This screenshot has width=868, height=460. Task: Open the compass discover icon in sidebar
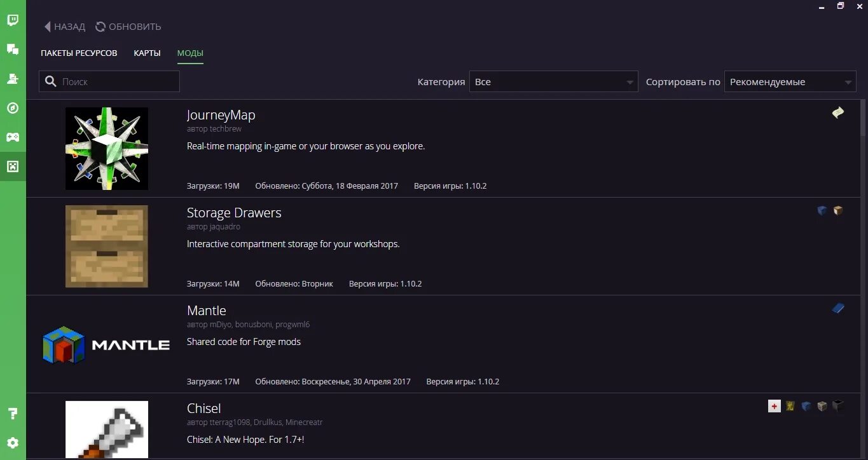[13, 107]
